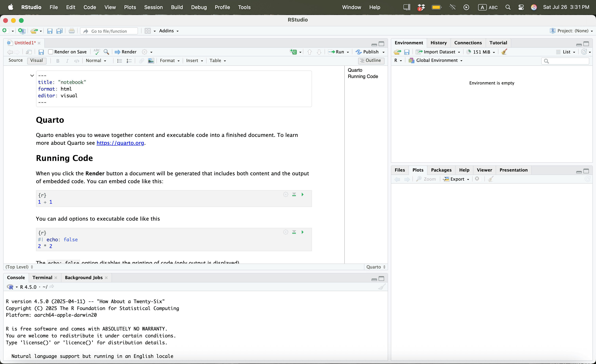Insert a bulleted list
The width and height of the screenshot is (596, 364).
click(x=119, y=61)
